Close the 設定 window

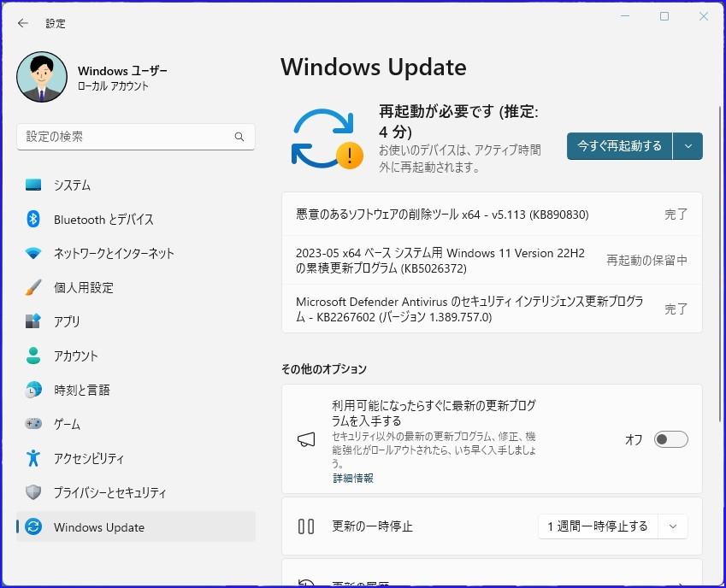click(703, 16)
